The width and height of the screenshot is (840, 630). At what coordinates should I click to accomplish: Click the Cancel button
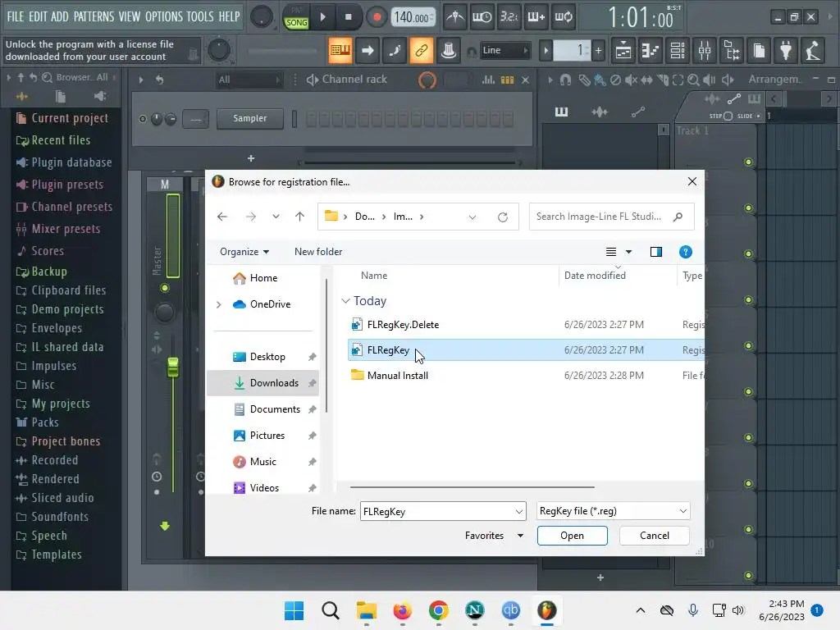click(x=654, y=536)
